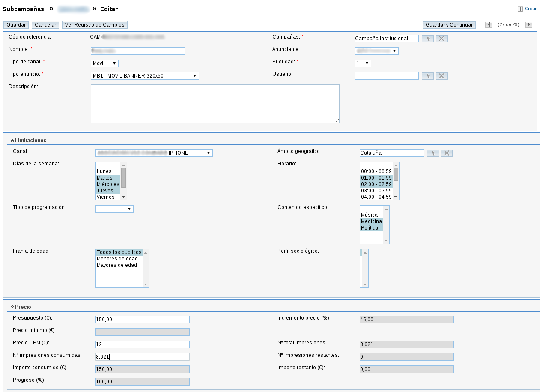
Task: Click the Guardar y Continuar button
Action: click(x=449, y=24)
